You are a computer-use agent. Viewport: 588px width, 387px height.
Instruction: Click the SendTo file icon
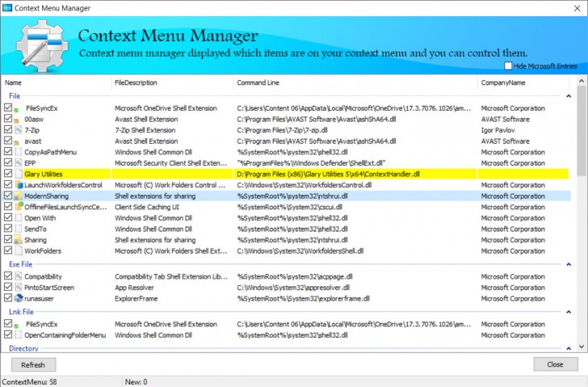pos(19,229)
